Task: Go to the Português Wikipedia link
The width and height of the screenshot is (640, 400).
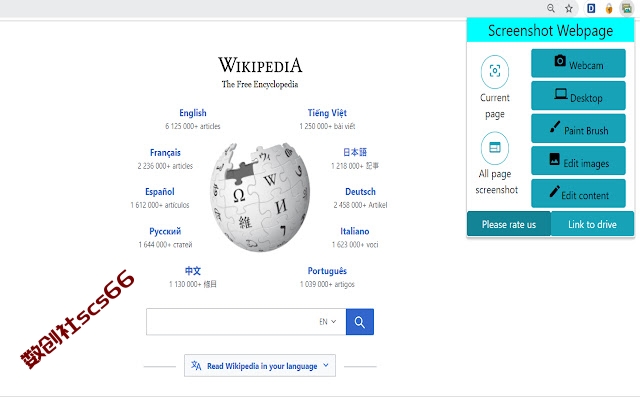Action: pyautogui.click(x=327, y=271)
